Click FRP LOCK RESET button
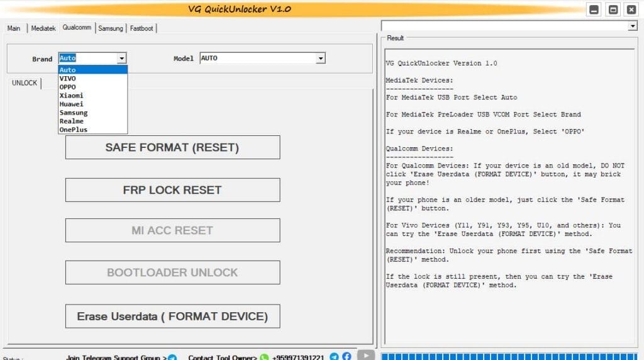This screenshot has height=360, width=644. [172, 190]
